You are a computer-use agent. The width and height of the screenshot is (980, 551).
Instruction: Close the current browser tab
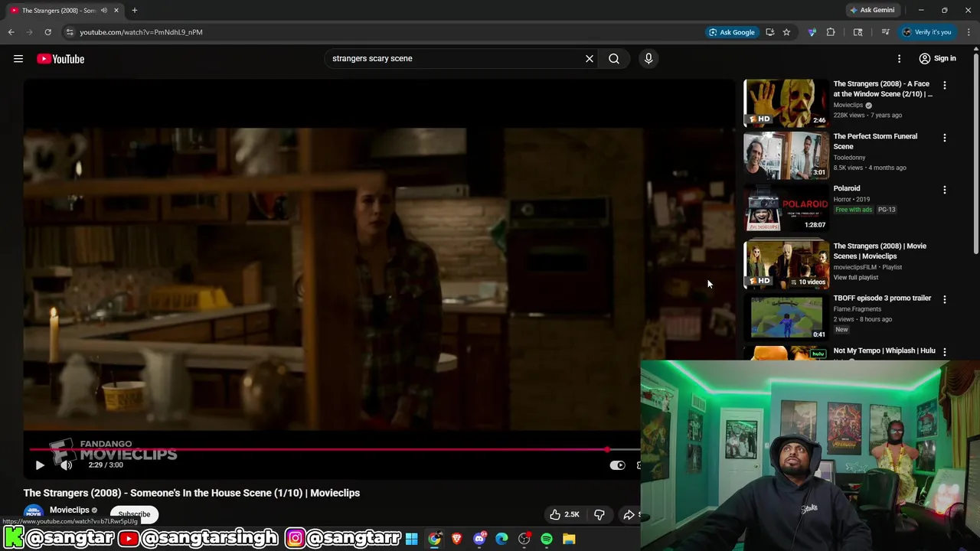tap(116, 10)
